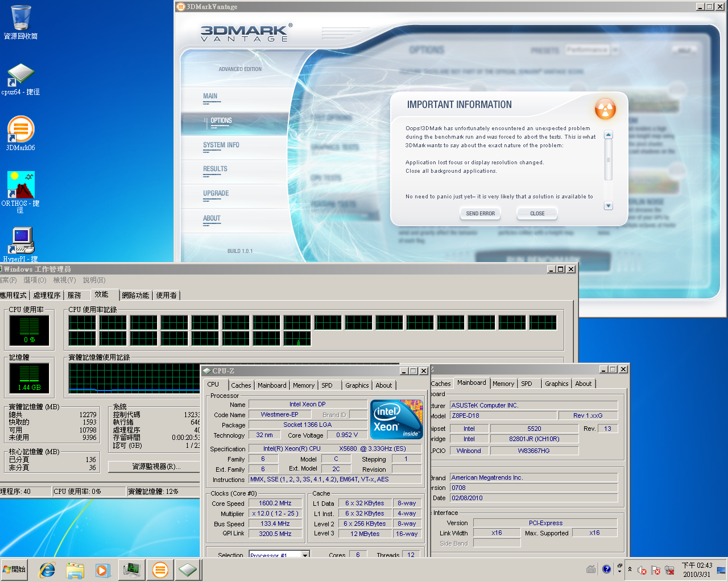The height and width of the screenshot is (582, 728).
Task: Click the 1.44 GB memory meter
Action: pos(29,378)
